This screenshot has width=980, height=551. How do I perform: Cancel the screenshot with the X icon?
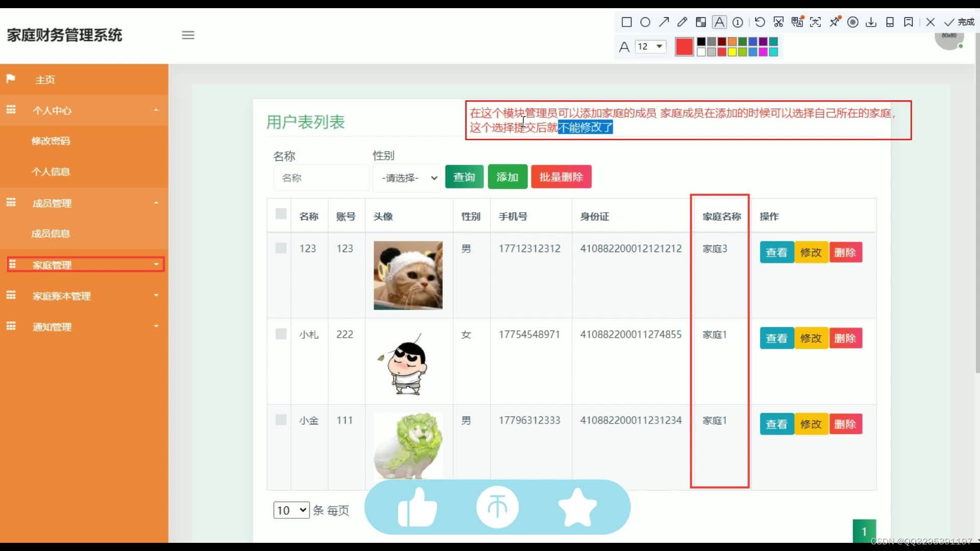(x=930, y=22)
